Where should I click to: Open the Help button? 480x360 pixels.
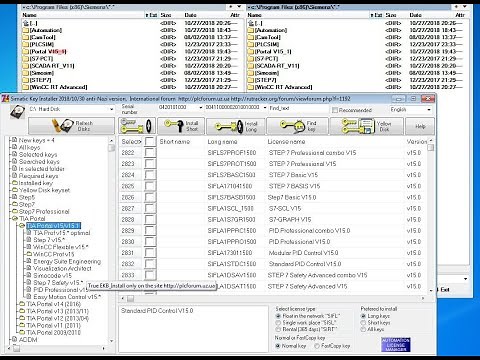click(420, 126)
